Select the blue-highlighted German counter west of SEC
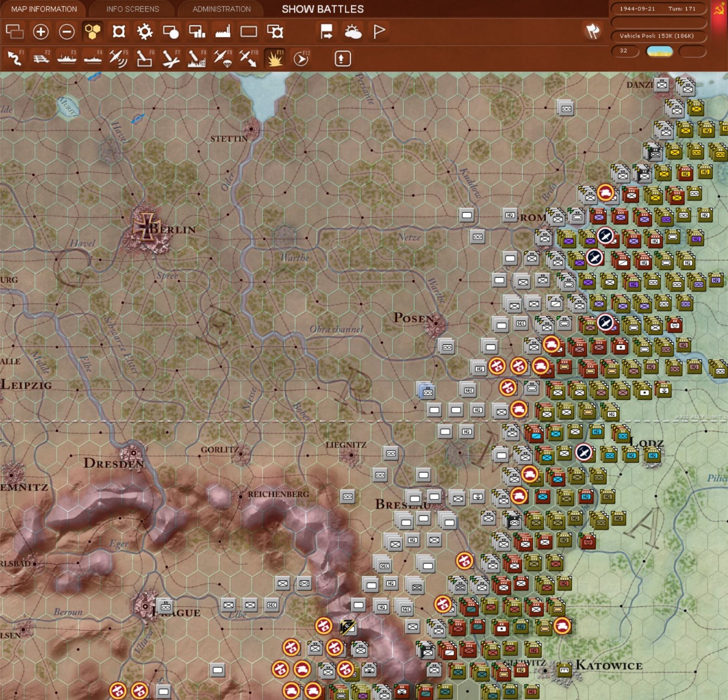This screenshot has height=700, width=728. coord(427,390)
